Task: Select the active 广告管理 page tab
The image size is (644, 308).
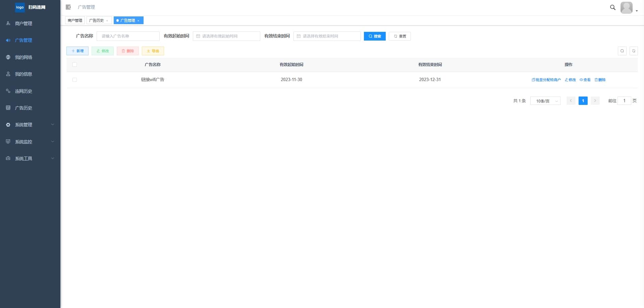Action: [x=128, y=20]
